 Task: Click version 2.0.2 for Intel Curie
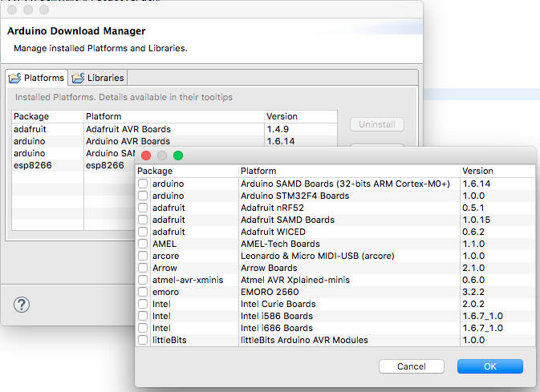point(473,305)
